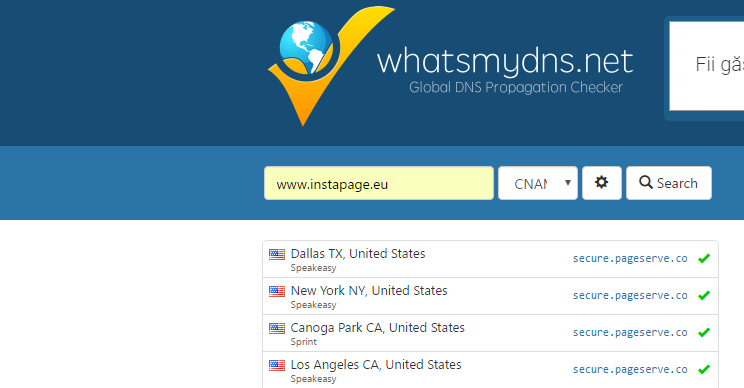Viewport: 744px width, 388px height.
Task: Click the Global DNS Propagation Checker tagline
Action: click(x=516, y=88)
